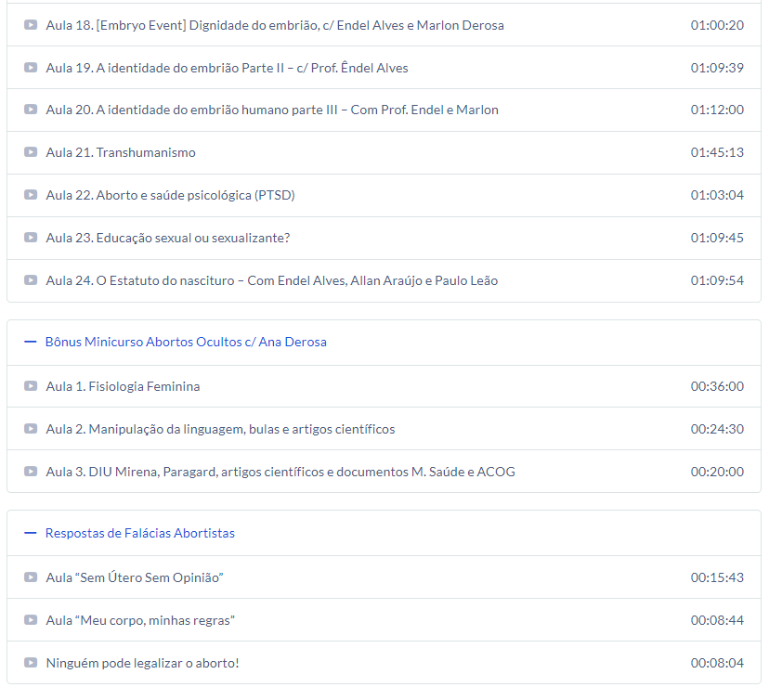The width and height of the screenshot is (769, 700).
Task: Collapse the Respostas de Falácias Abortistas section
Action: coord(139,533)
